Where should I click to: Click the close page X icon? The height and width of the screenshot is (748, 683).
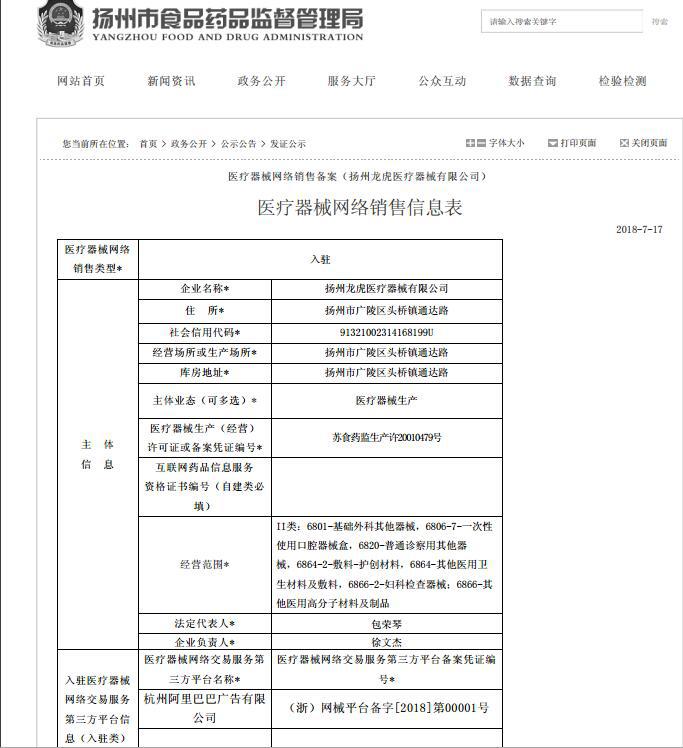624,143
